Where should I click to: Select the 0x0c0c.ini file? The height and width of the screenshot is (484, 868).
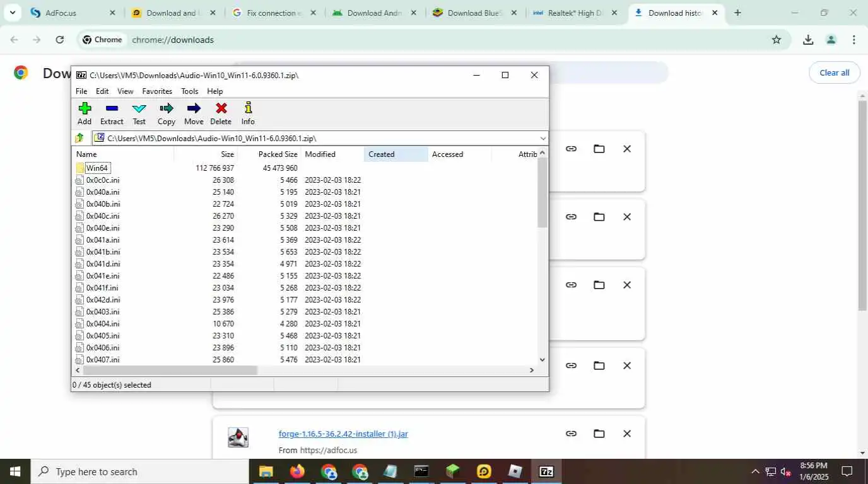102,180
